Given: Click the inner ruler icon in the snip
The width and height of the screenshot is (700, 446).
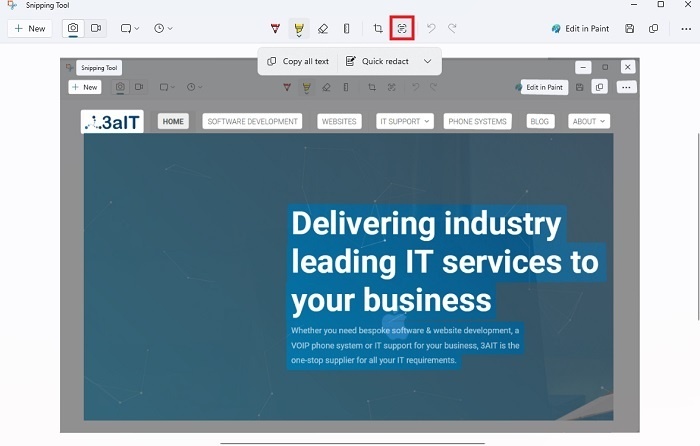Looking at the screenshot, I should click(x=346, y=88).
